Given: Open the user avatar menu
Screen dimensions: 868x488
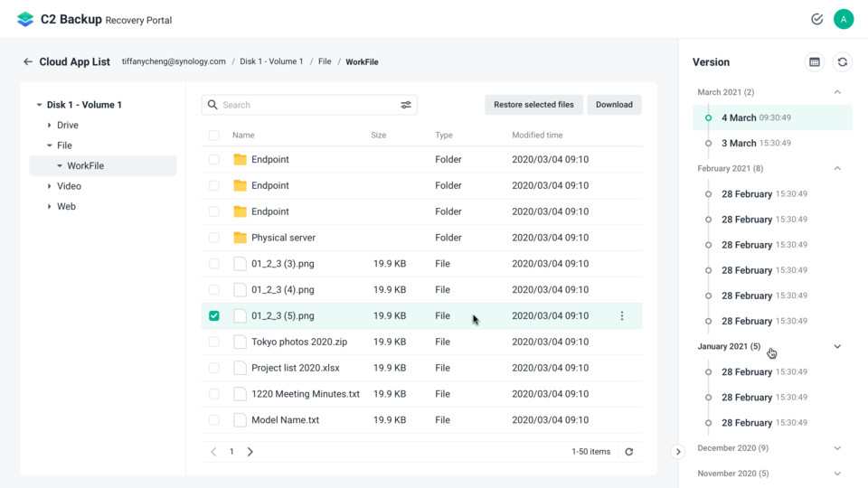Looking at the screenshot, I should coord(843,19).
